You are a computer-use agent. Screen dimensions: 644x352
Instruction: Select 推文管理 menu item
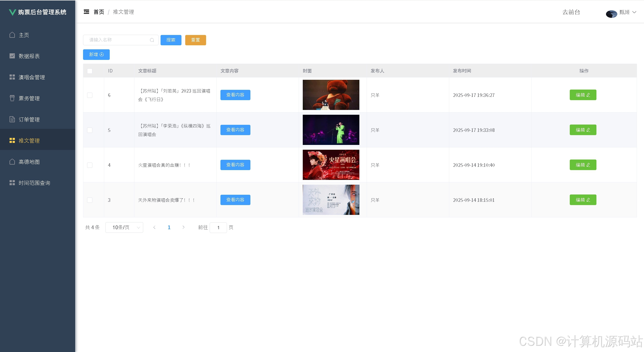38,140
